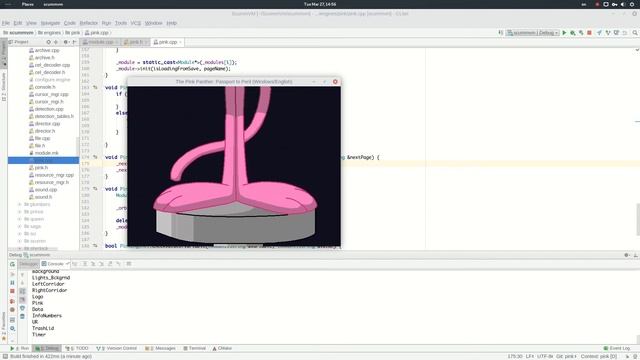The height and width of the screenshot is (360, 640).
Task: Click the View Breakpoints icon in Debug panel
Action: (x=12, y=301)
